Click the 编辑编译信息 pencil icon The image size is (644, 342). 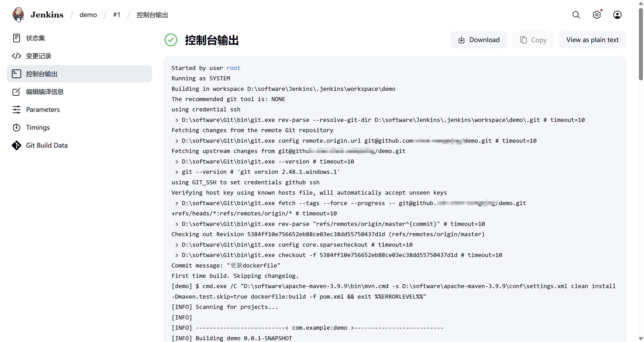17,92
